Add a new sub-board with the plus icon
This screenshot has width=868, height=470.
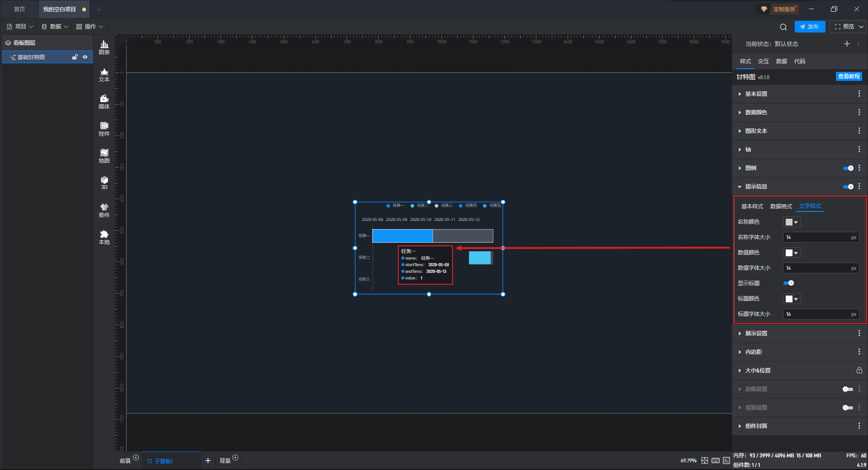(x=208, y=461)
